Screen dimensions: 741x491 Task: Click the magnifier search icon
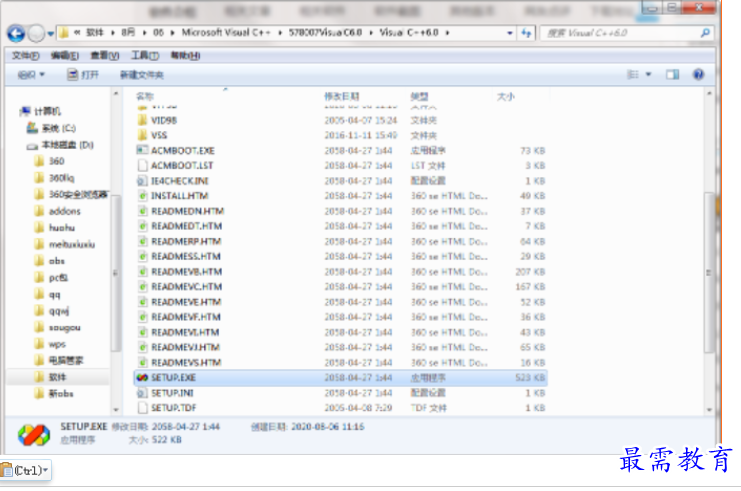tap(706, 33)
